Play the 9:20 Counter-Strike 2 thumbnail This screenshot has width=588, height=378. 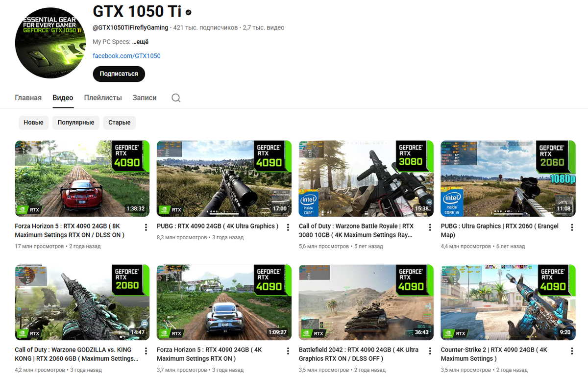508,302
